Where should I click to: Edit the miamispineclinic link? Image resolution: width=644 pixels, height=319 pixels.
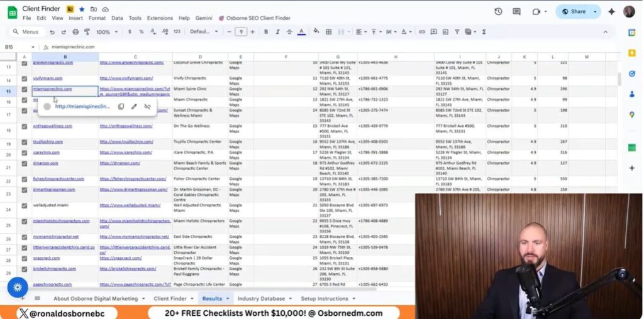(134, 107)
